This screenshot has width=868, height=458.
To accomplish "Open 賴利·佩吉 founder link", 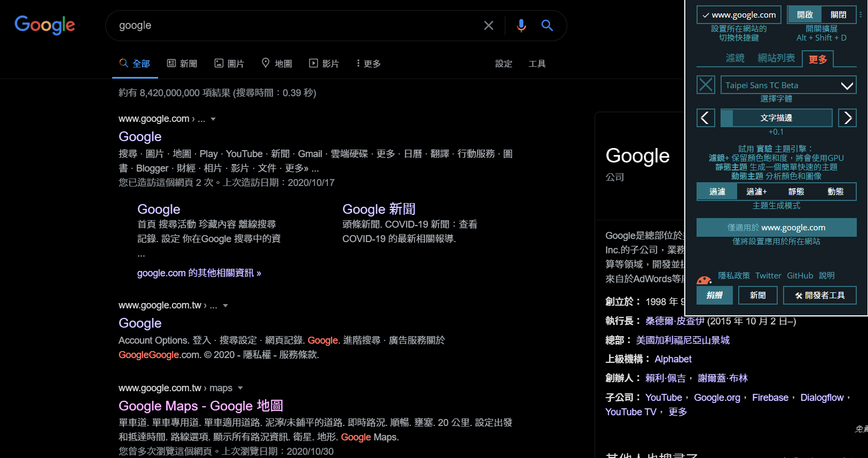I will tap(666, 378).
